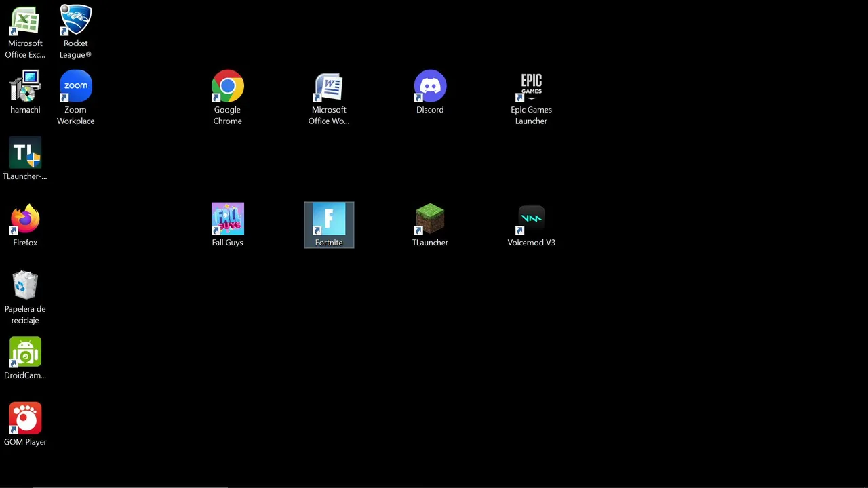Click the highlighted Fortnite shortcut
This screenshot has width=868, height=488.
[329, 225]
